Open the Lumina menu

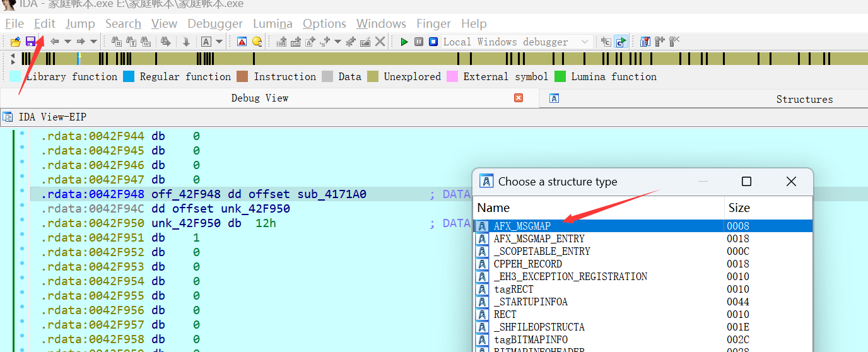(x=273, y=23)
